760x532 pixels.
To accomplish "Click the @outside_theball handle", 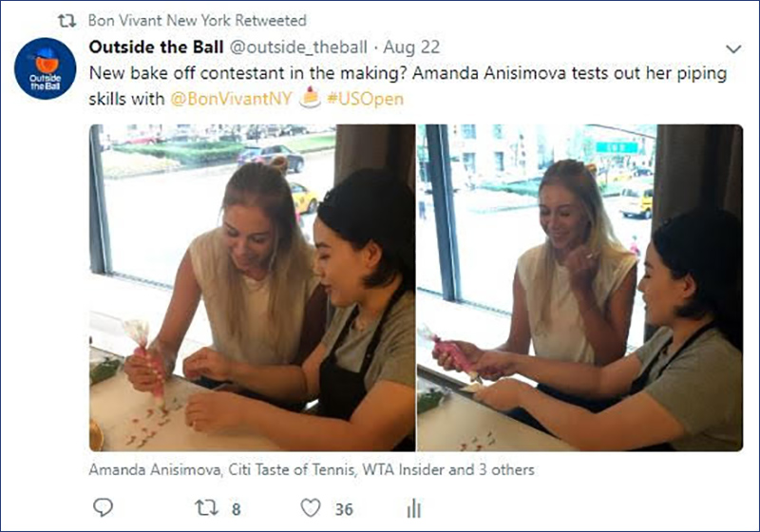I will coord(298,47).
